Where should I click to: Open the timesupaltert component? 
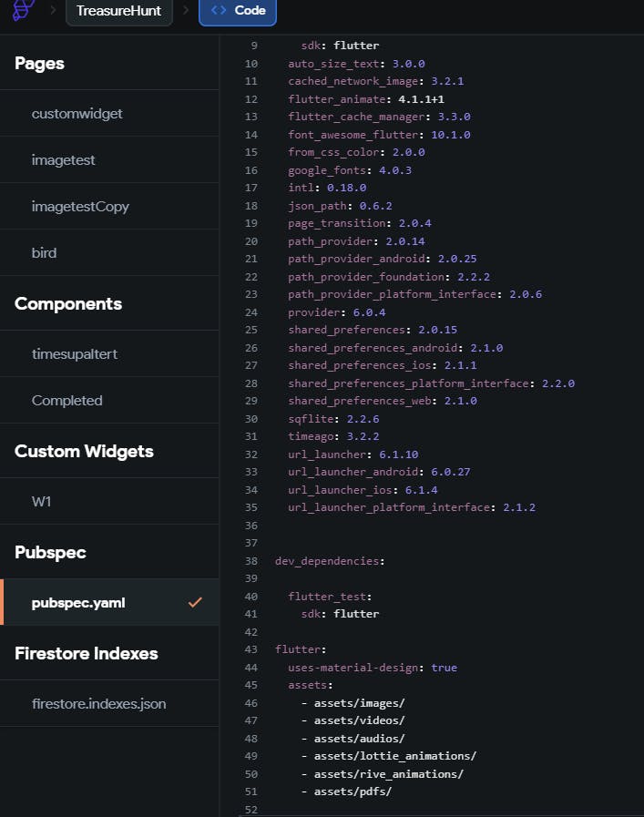coord(74,354)
